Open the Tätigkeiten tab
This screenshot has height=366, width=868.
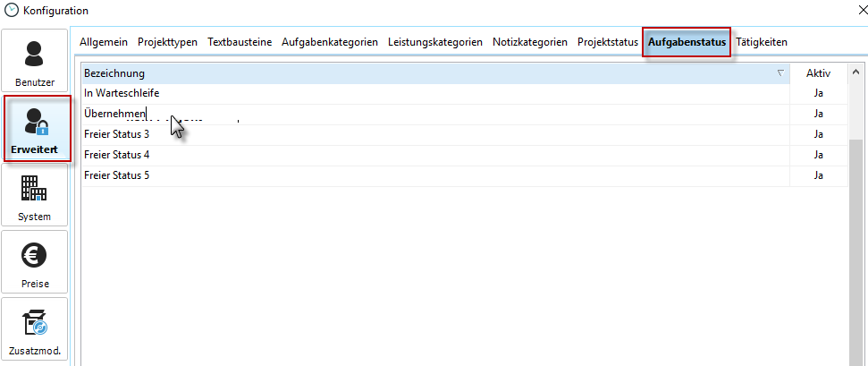tap(762, 42)
